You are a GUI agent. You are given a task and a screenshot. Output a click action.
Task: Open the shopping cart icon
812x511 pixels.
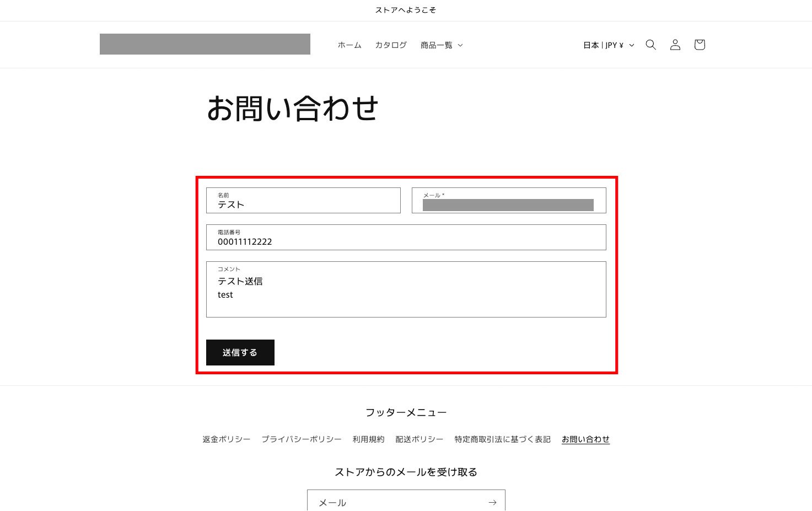pyautogui.click(x=699, y=45)
